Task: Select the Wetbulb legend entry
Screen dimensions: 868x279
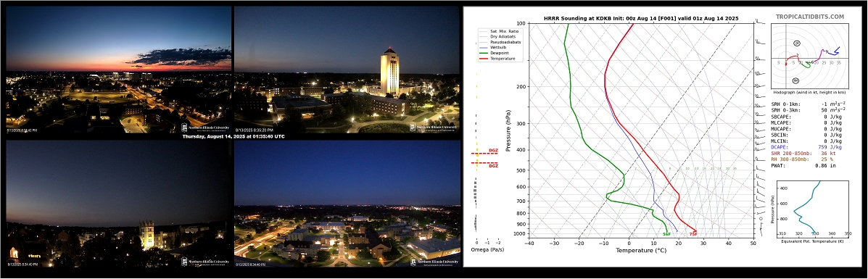Action: click(x=492, y=48)
